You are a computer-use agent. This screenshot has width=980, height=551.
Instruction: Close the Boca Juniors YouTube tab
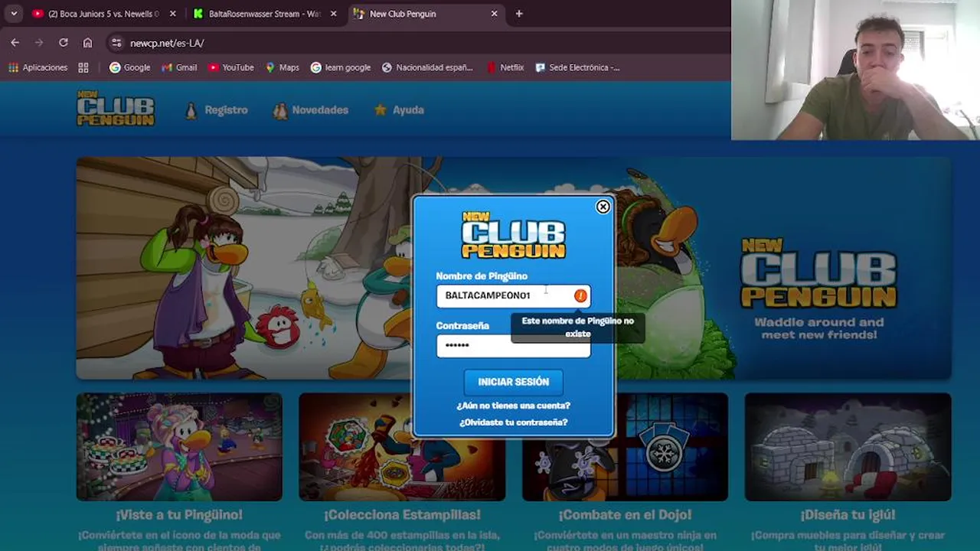[x=172, y=14]
